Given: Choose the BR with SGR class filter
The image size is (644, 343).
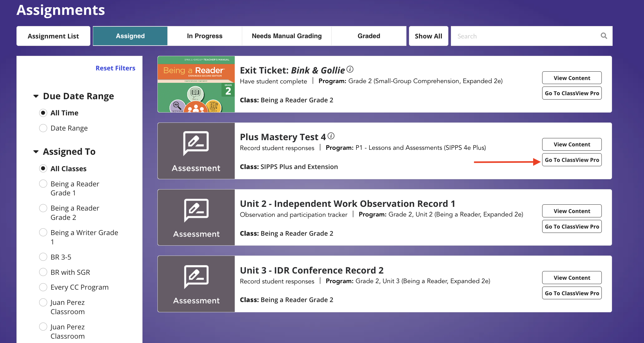Looking at the screenshot, I should click(x=43, y=272).
